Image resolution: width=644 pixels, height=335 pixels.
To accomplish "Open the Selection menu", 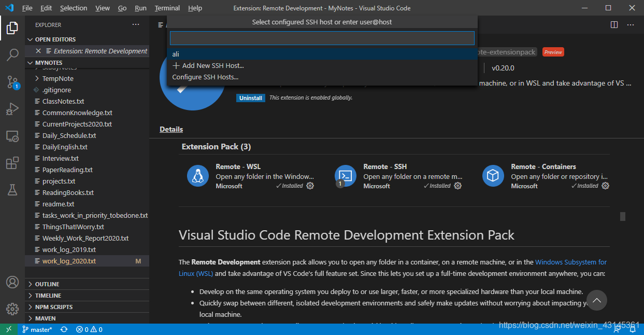I will (x=74, y=8).
